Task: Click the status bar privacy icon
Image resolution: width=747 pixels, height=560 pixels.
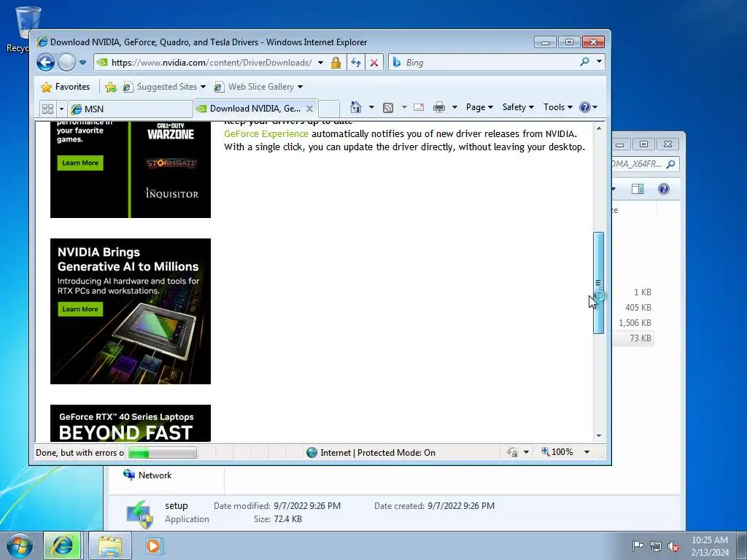Action: coord(513,452)
